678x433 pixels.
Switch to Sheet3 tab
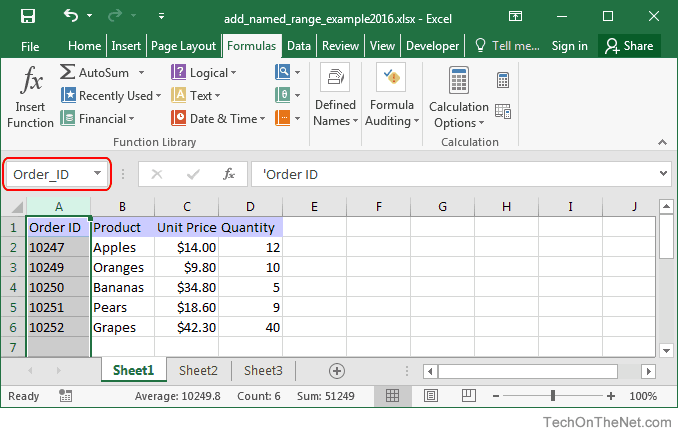[x=263, y=371]
